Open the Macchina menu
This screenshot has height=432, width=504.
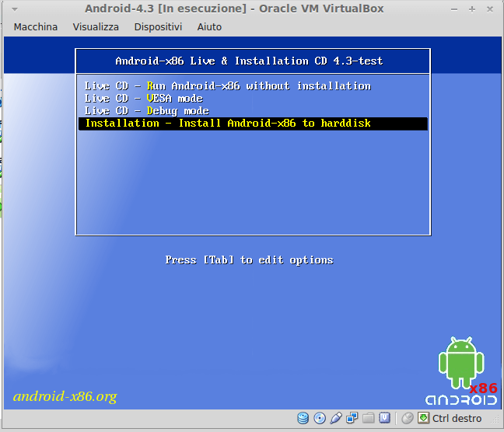(36, 27)
